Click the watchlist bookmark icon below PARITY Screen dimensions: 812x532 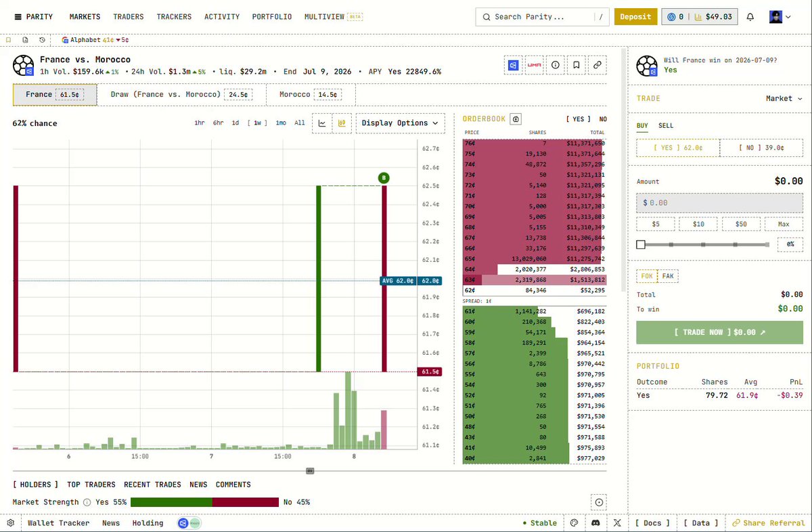coord(8,40)
